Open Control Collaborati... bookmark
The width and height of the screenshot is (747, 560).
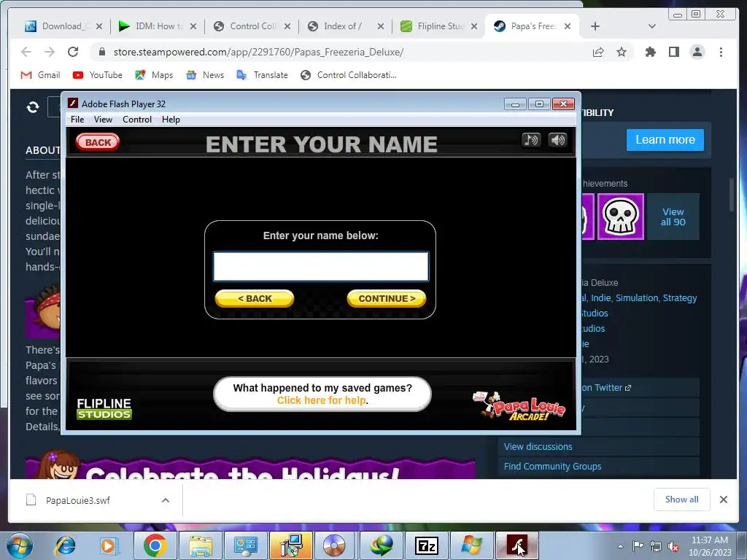(349, 75)
